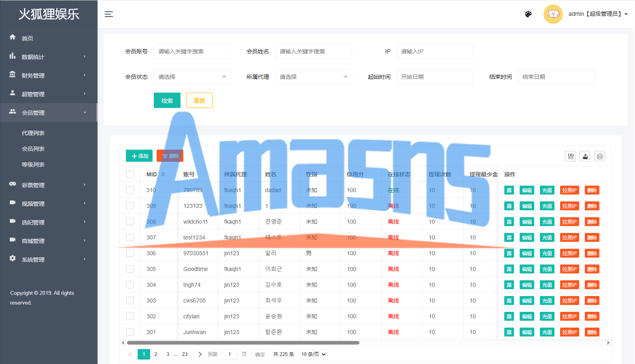Open 会员列表 in the sidebar

coord(33,149)
